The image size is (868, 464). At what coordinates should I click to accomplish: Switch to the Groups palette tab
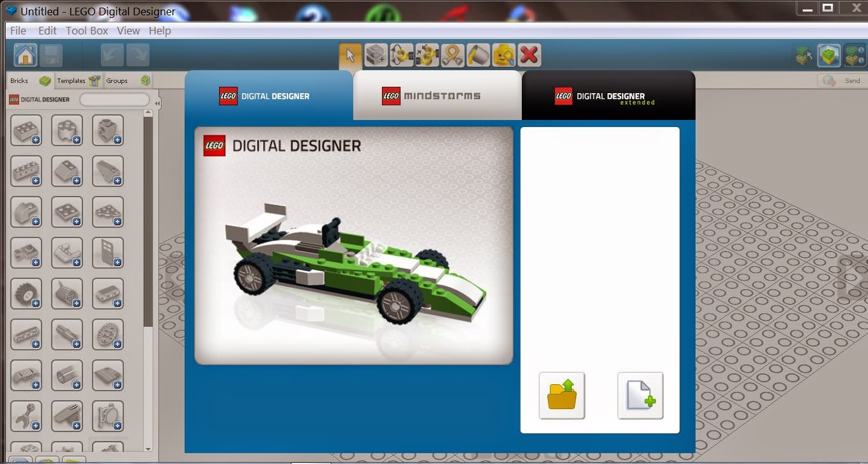(128, 80)
